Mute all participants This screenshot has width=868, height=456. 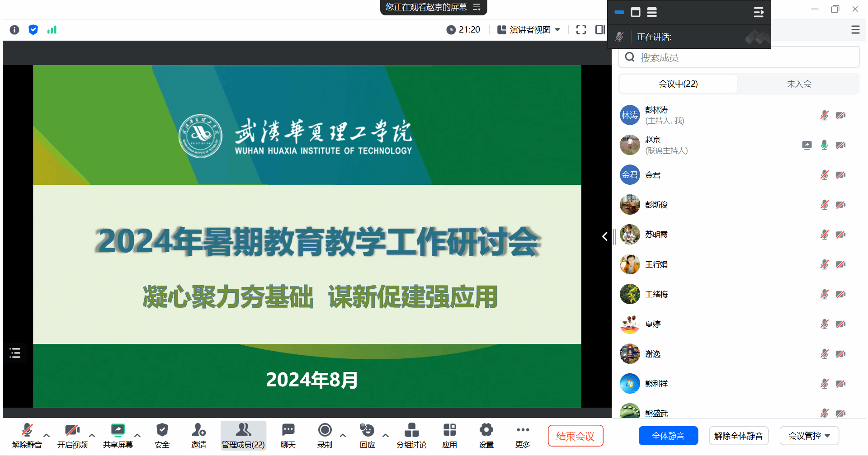coord(668,436)
